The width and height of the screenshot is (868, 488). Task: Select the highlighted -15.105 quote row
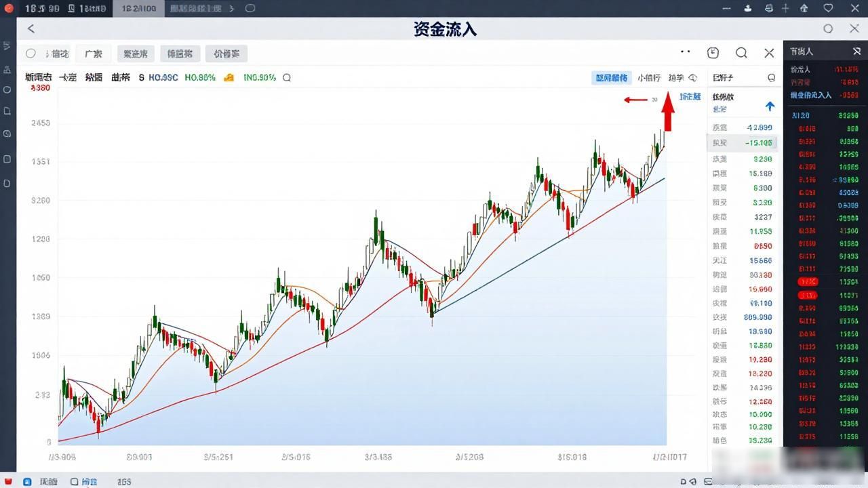coord(742,143)
